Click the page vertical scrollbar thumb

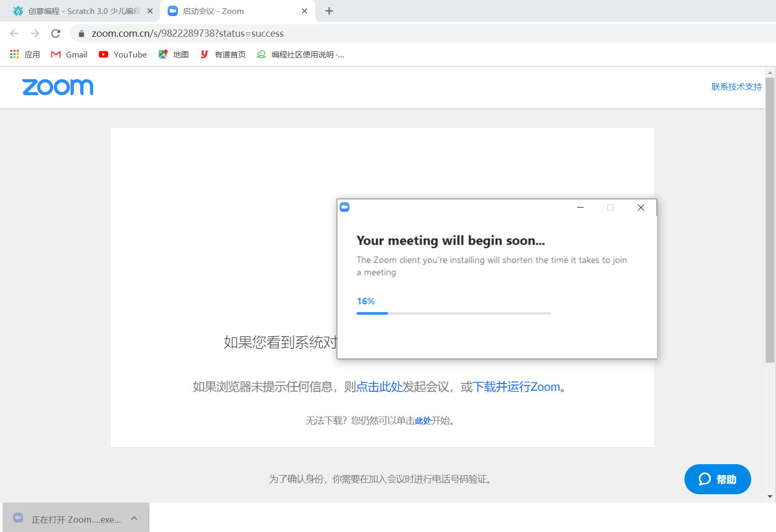tap(770, 220)
